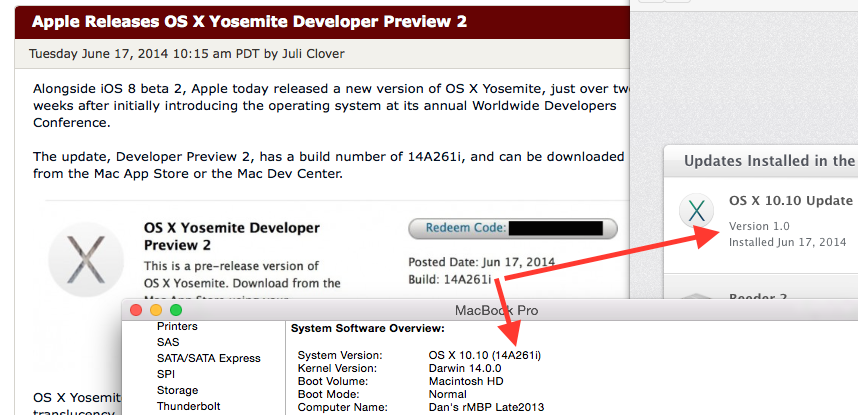The height and width of the screenshot is (415, 858).
Task: Close the MacBook Pro window with red button
Action: (x=136, y=310)
